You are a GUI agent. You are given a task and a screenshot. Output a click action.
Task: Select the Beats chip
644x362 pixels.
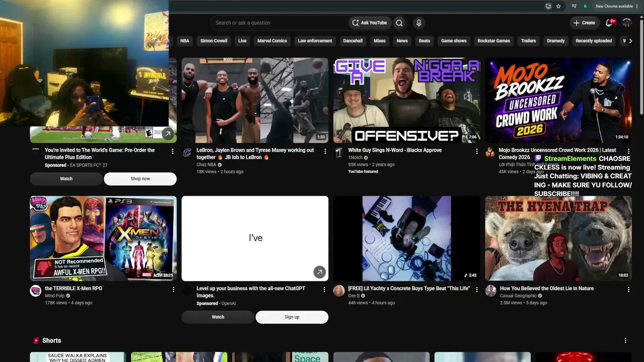click(425, 41)
